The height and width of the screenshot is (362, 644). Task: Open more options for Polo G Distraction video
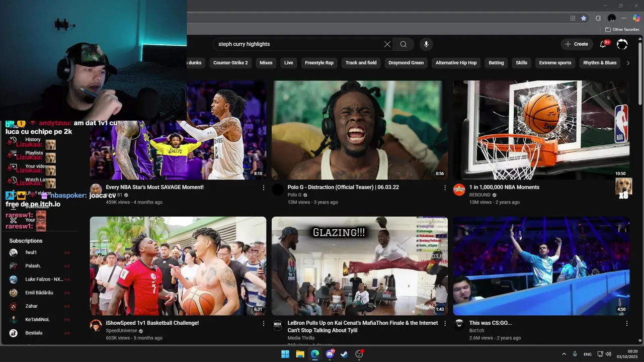[445, 188]
